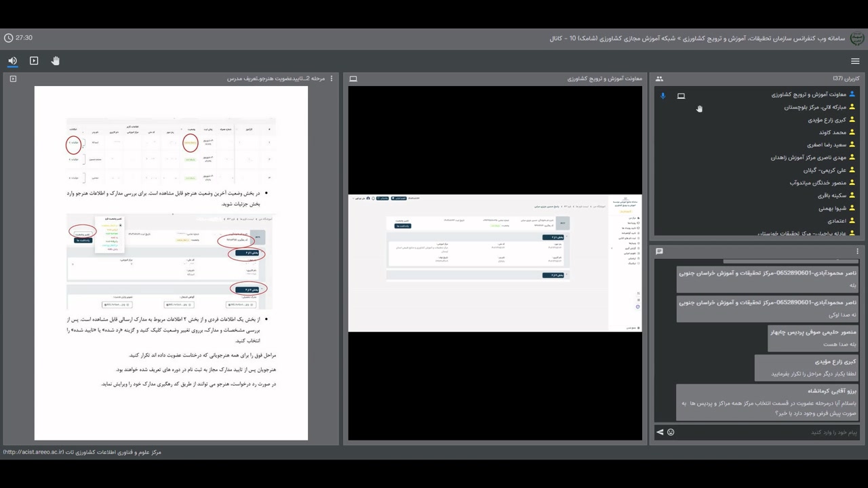Select user مبارکه لالی، مرکز بلوچستان
Screen dimensions: 868x488
coord(815,107)
